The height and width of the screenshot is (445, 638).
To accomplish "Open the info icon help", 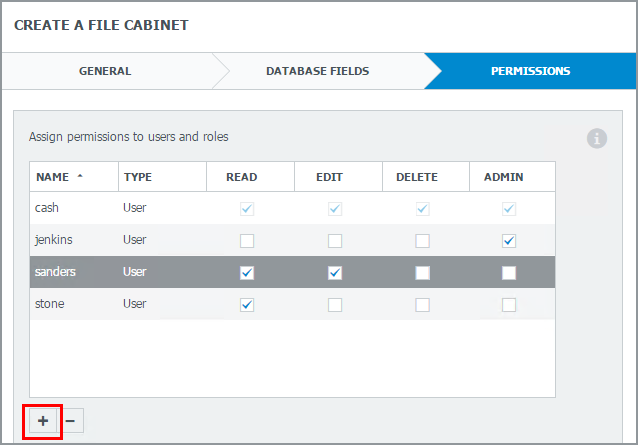I will point(597,138).
